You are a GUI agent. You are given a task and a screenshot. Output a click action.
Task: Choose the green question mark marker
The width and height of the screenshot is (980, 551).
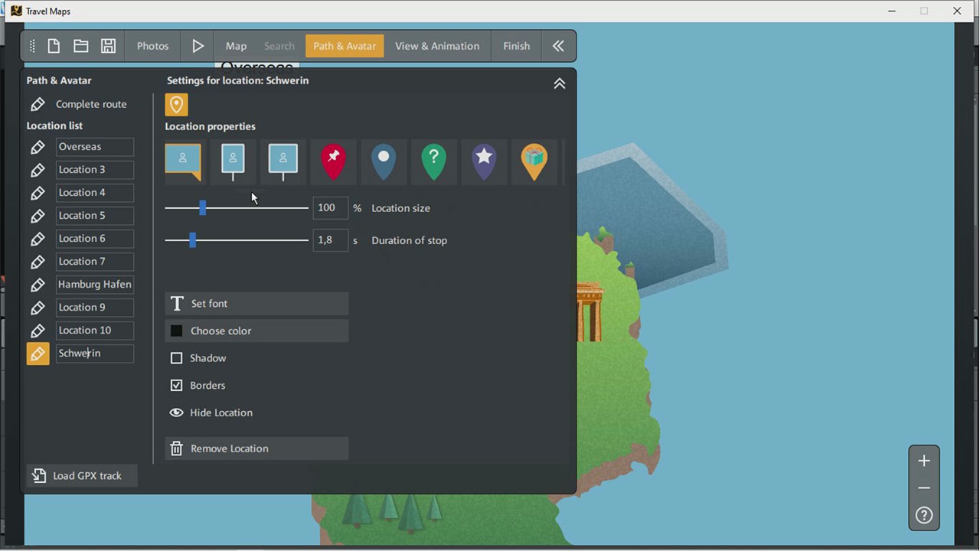433,161
